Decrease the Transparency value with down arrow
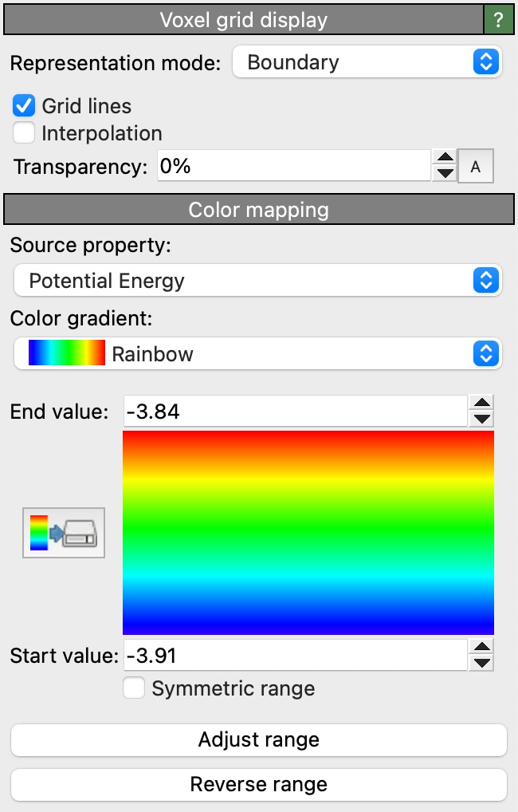The height and width of the screenshot is (812, 518). click(x=446, y=174)
